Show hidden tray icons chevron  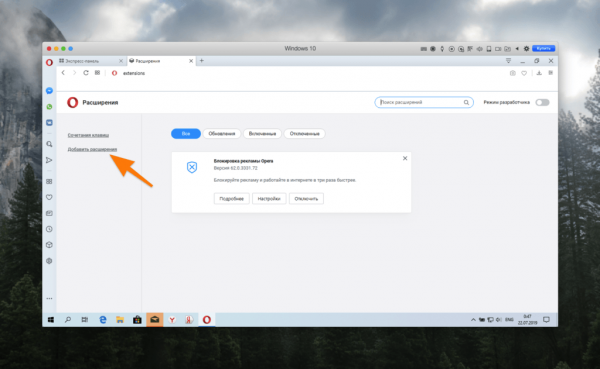pos(473,320)
